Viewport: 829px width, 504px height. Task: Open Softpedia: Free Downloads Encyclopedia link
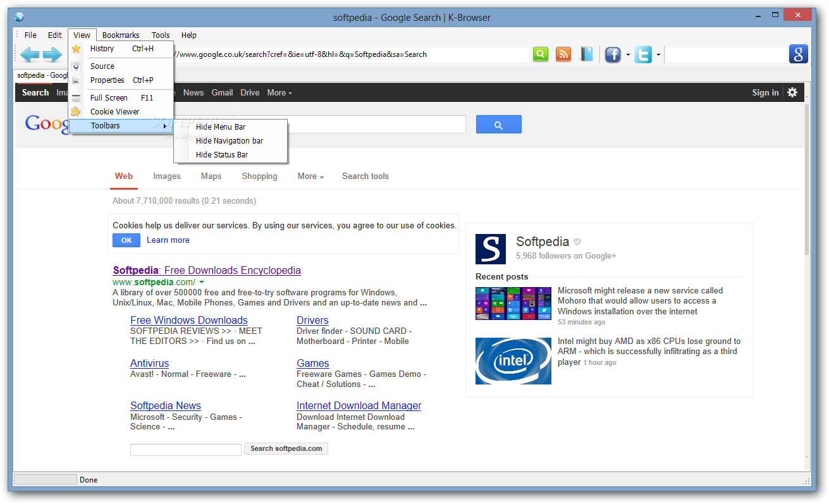coord(207,271)
